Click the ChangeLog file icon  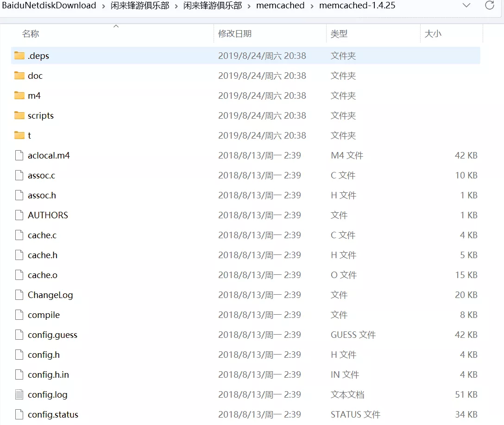tap(19, 295)
